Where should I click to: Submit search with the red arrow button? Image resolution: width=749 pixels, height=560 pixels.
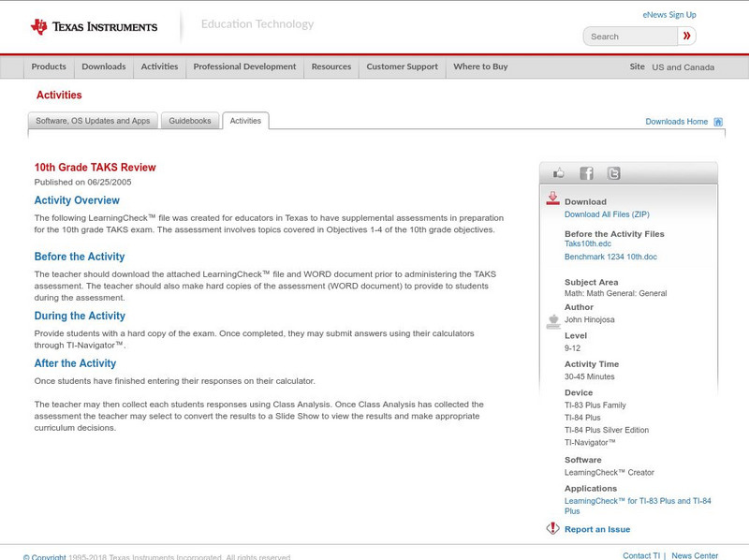pyautogui.click(x=686, y=36)
